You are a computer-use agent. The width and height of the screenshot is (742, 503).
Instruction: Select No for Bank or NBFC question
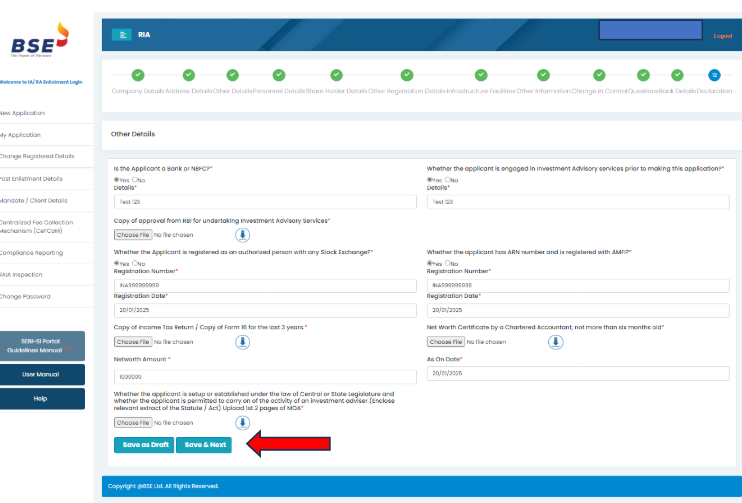tap(137, 180)
